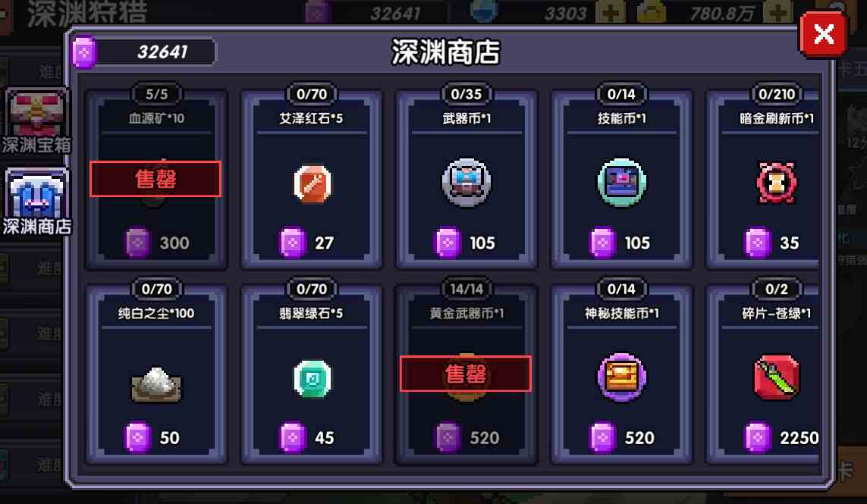Click the sold-out 售罄 label on 血源矿
Screen dimensions: 867x504
(155, 179)
